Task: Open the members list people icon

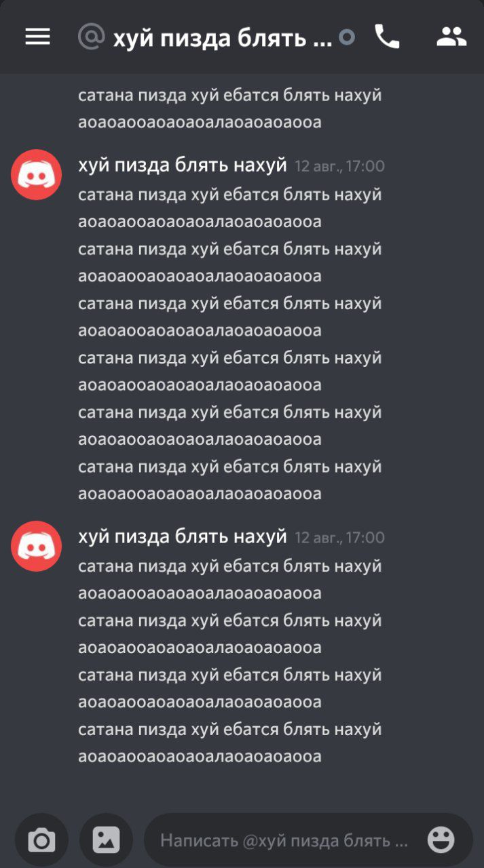Action: pos(451,37)
